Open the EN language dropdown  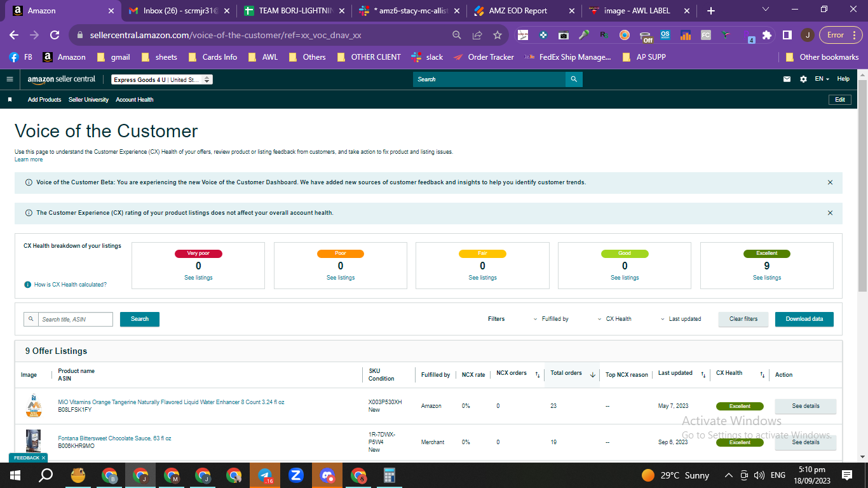tap(822, 79)
